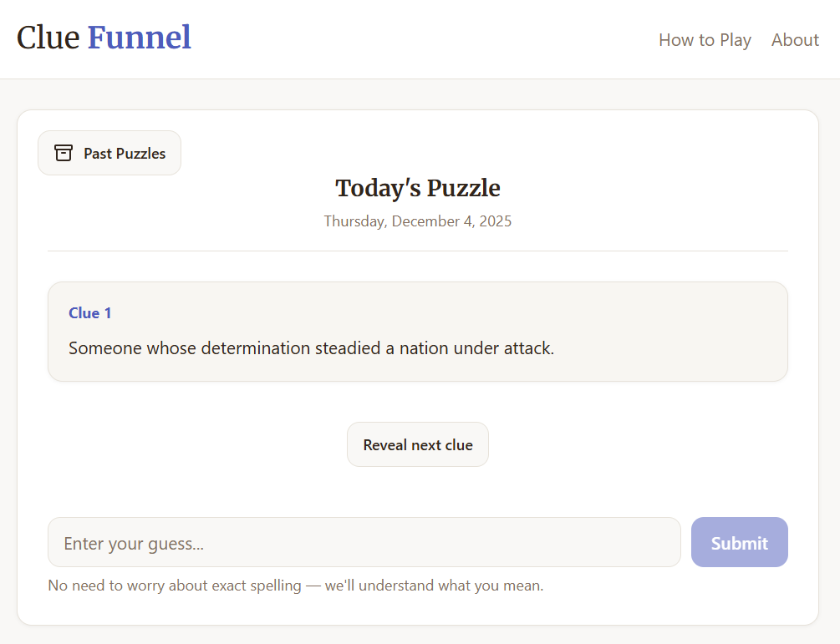
Task: Open Past Puzzles from top left
Action: pos(109,153)
